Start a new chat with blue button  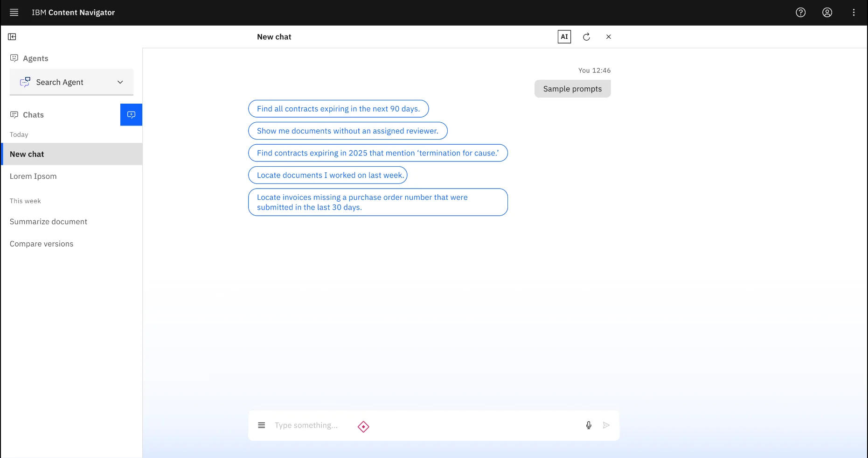[131, 115]
